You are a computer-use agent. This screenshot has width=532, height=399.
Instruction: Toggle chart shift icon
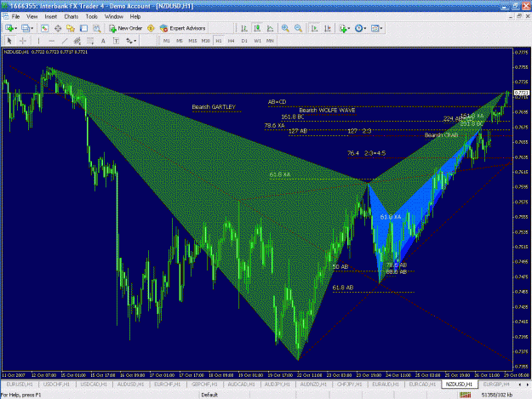[x=328, y=28]
